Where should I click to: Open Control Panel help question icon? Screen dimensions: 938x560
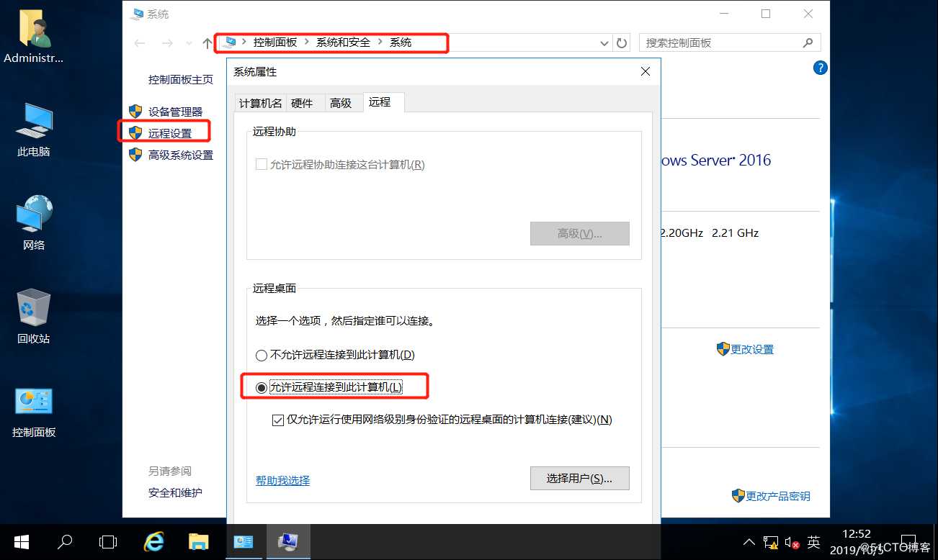tap(820, 68)
